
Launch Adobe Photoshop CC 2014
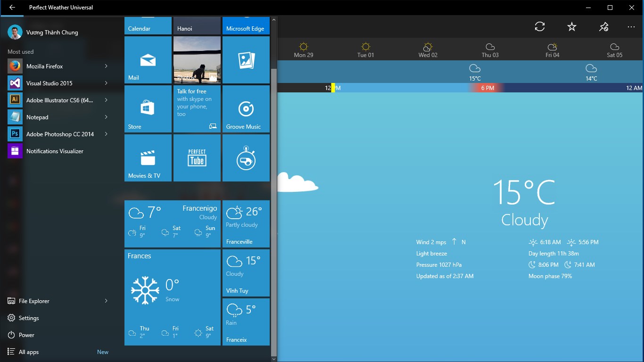coord(58,134)
